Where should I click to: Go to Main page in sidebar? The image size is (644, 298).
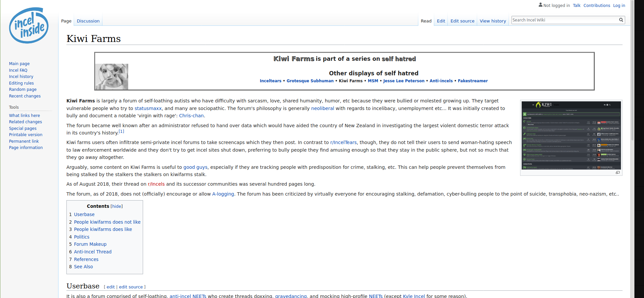[19, 64]
